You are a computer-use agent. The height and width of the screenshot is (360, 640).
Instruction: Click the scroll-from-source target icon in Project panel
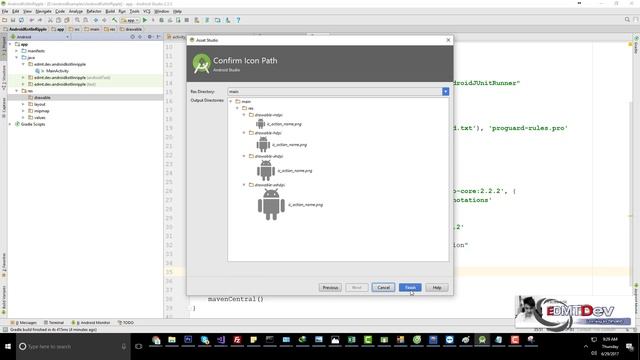pyautogui.click(x=132, y=37)
